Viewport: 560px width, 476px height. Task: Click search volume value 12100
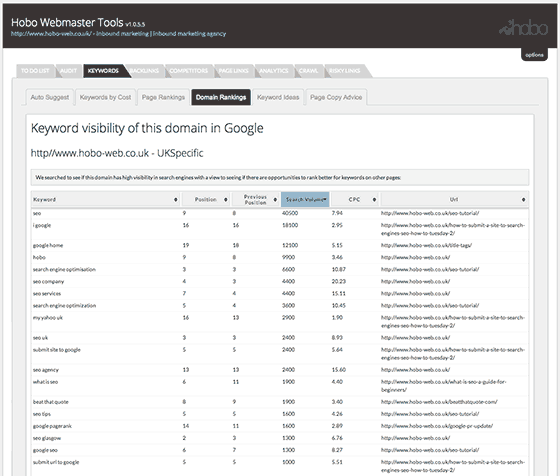pos(290,245)
